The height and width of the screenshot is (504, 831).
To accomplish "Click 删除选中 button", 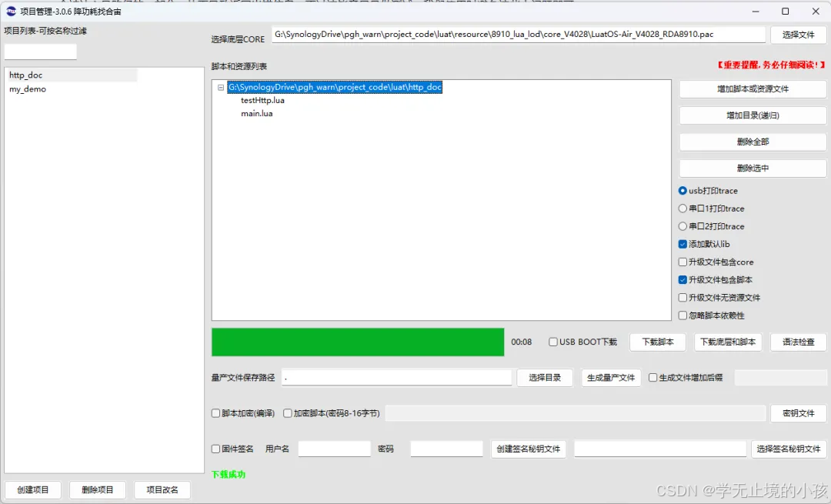I will (x=753, y=169).
